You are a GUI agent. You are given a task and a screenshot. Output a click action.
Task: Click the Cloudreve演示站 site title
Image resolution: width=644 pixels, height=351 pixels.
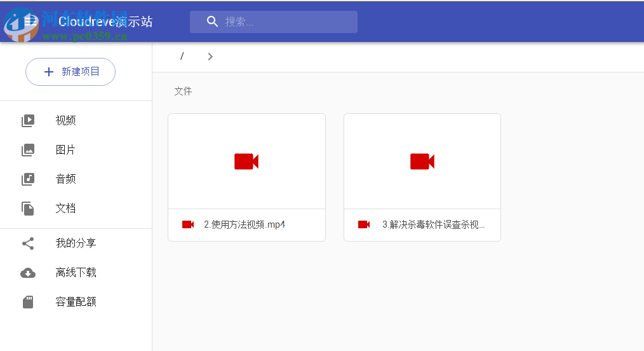(x=105, y=22)
